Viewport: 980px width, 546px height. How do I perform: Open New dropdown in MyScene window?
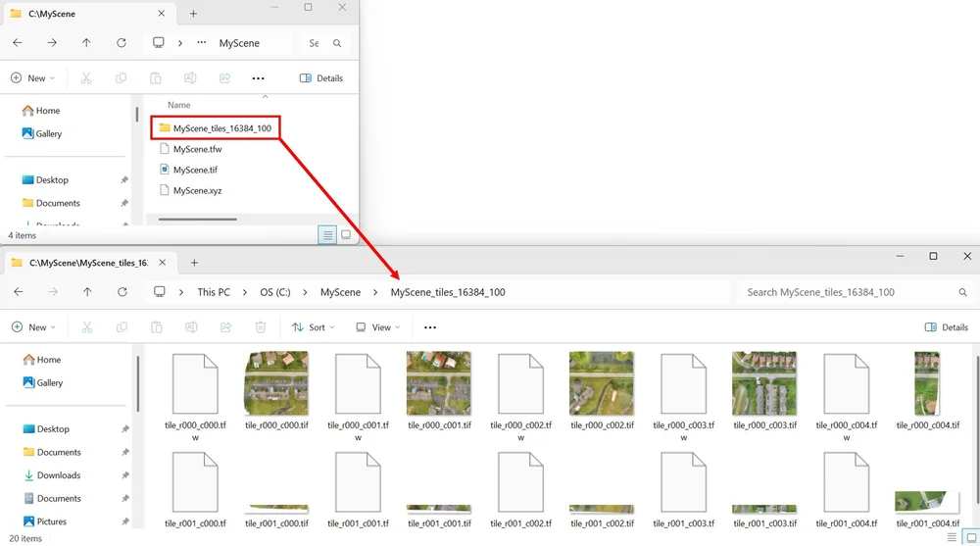coord(33,78)
